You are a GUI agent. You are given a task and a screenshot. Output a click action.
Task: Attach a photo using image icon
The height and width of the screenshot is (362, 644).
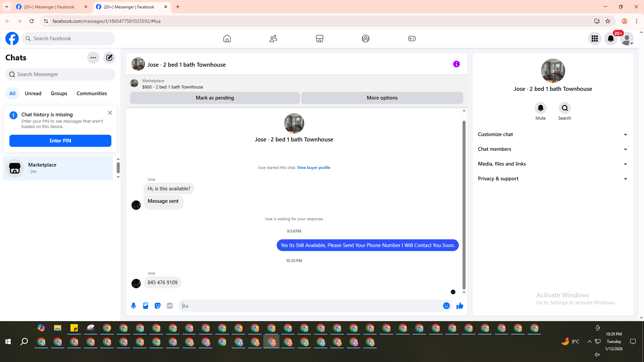pyautogui.click(x=146, y=306)
